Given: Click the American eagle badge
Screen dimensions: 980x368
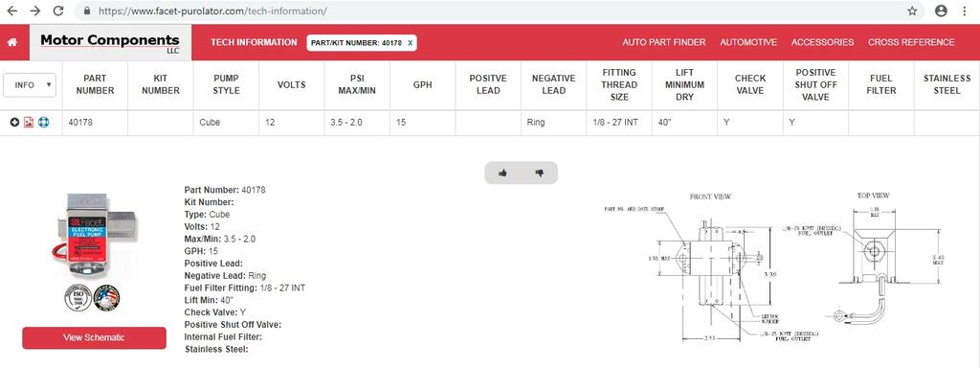Looking at the screenshot, I should pyautogui.click(x=106, y=298).
